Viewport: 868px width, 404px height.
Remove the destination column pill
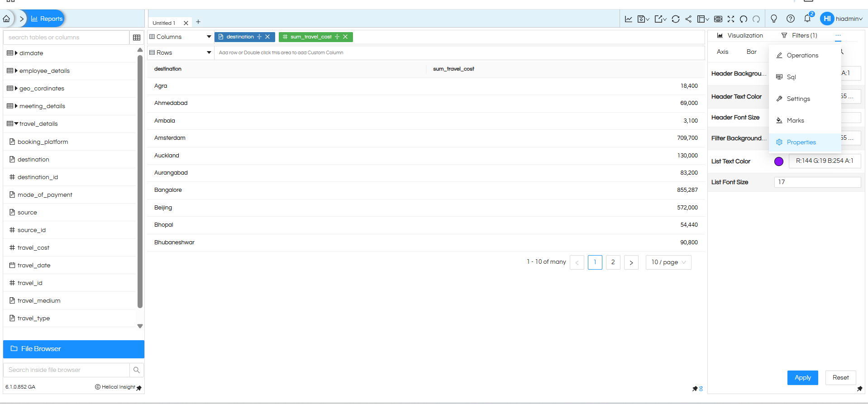tap(267, 37)
